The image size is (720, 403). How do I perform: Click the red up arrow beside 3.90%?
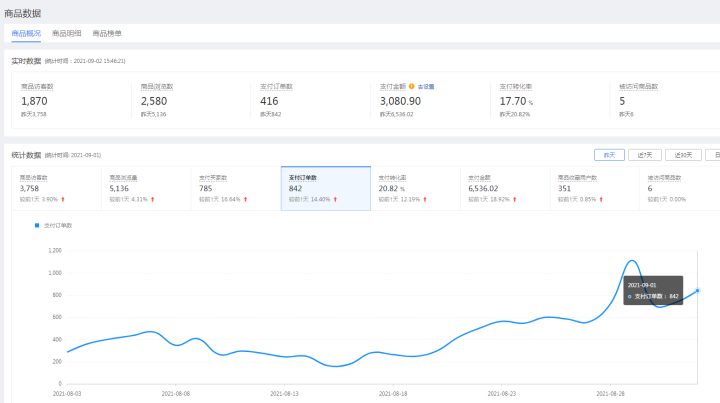click(x=63, y=200)
